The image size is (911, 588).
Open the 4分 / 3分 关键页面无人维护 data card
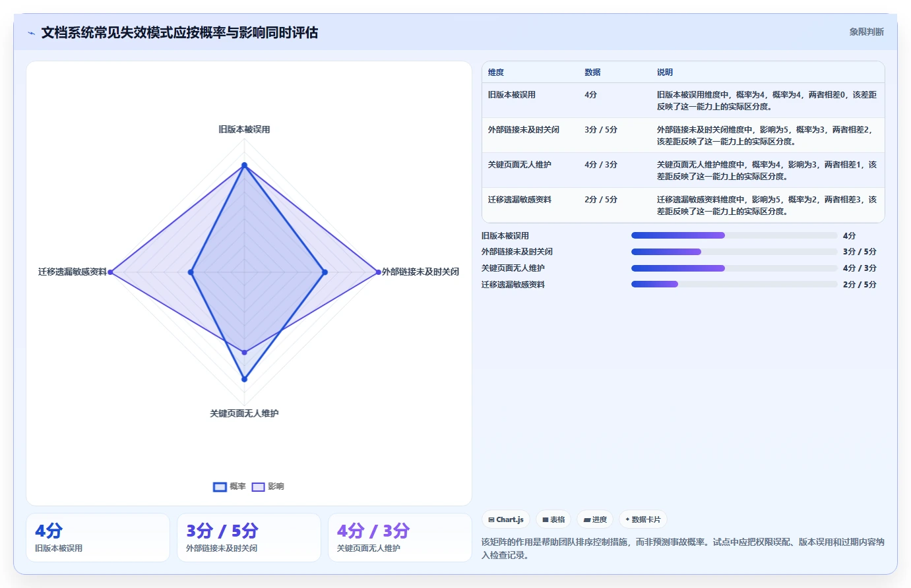400,538
